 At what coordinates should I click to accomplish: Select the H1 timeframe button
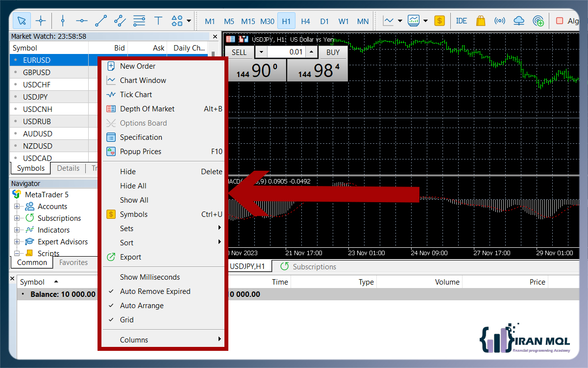[x=287, y=21]
